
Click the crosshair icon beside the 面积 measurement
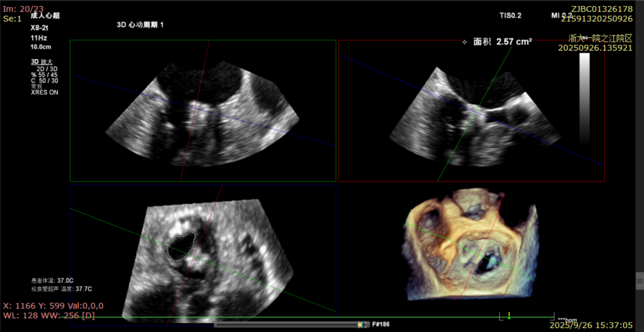464,42
